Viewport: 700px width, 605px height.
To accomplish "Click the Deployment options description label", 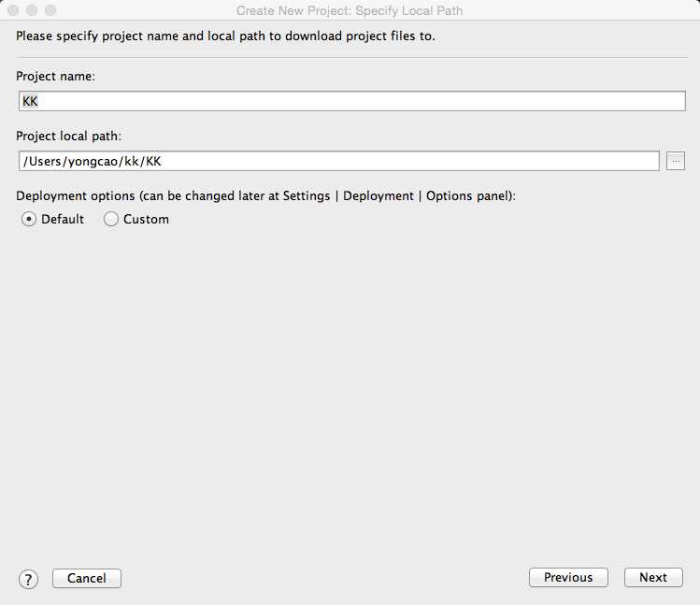I will 265,195.
